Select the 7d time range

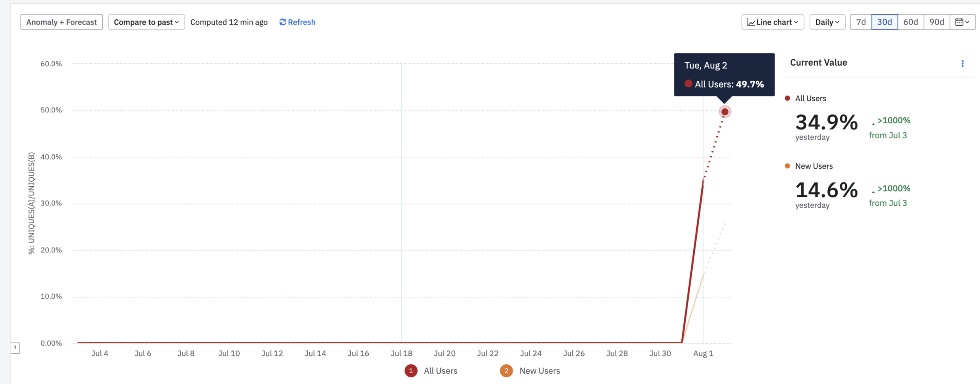click(861, 22)
